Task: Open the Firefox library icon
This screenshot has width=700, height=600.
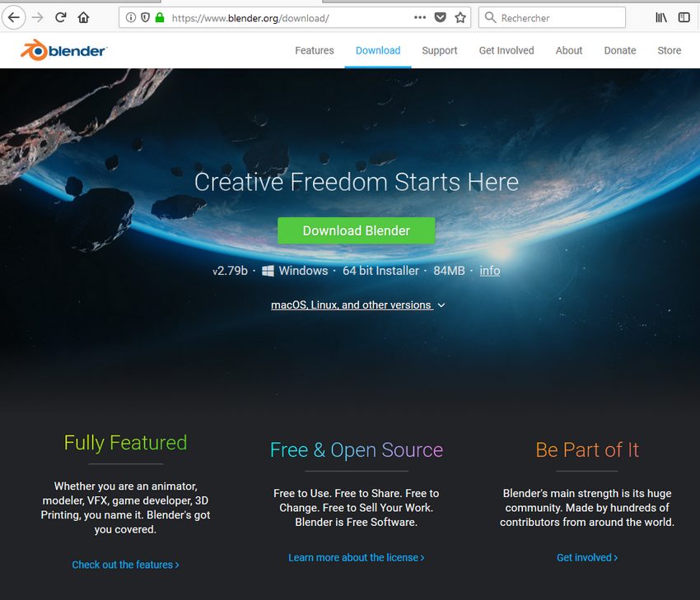Action: coord(661,18)
